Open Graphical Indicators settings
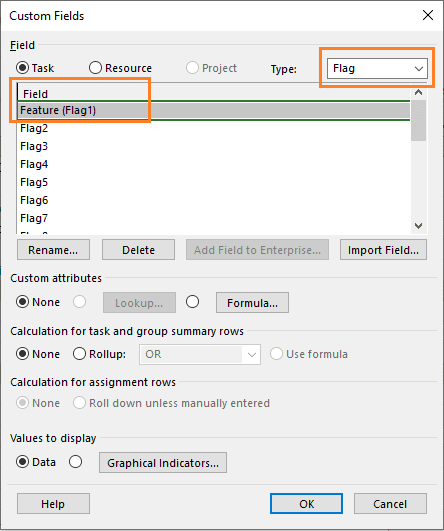The width and height of the screenshot is (444, 531). click(x=163, y=463)
